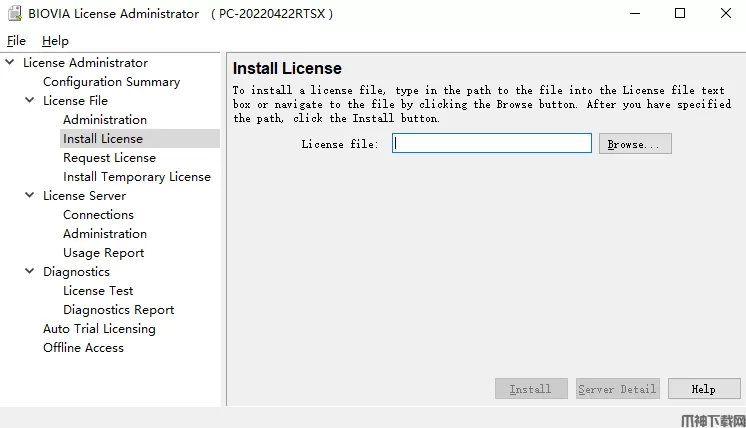Viewport: 746px width, 428px height.
Task: Collapse the License Administrator tree root
Action: pyautogui.click(x=11, y=63)
